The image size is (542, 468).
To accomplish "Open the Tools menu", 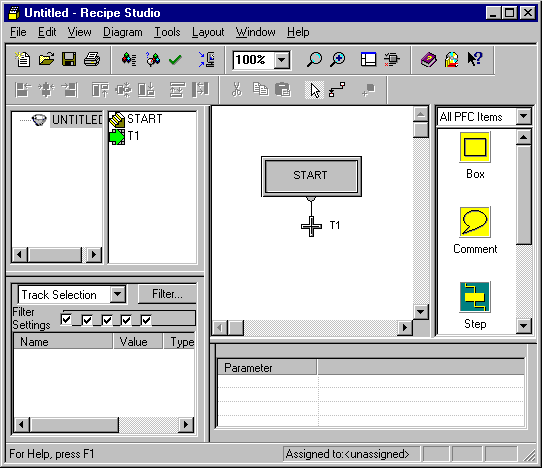I will (x=167, y=32).
